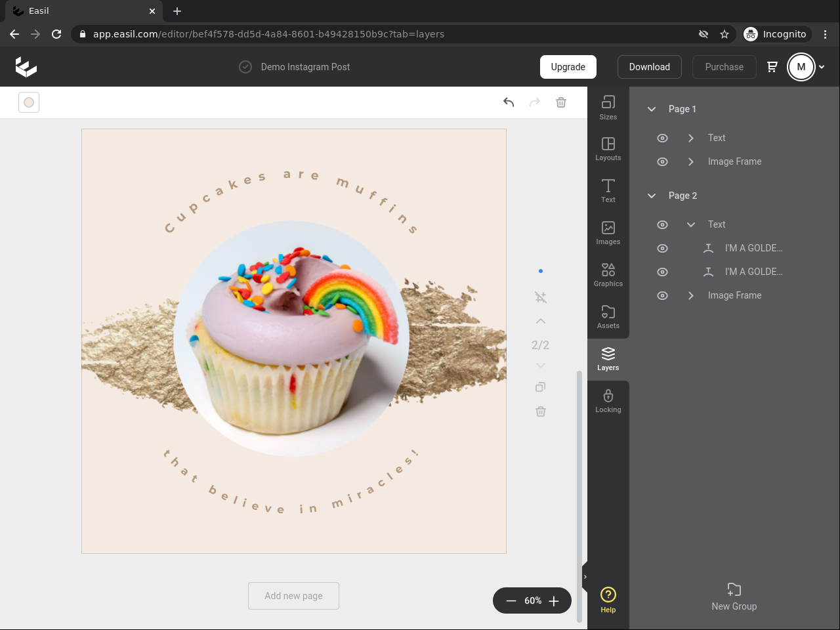Hide the Page 1 Text layer
Screen dimensions: 840x630
pos(663,138)
